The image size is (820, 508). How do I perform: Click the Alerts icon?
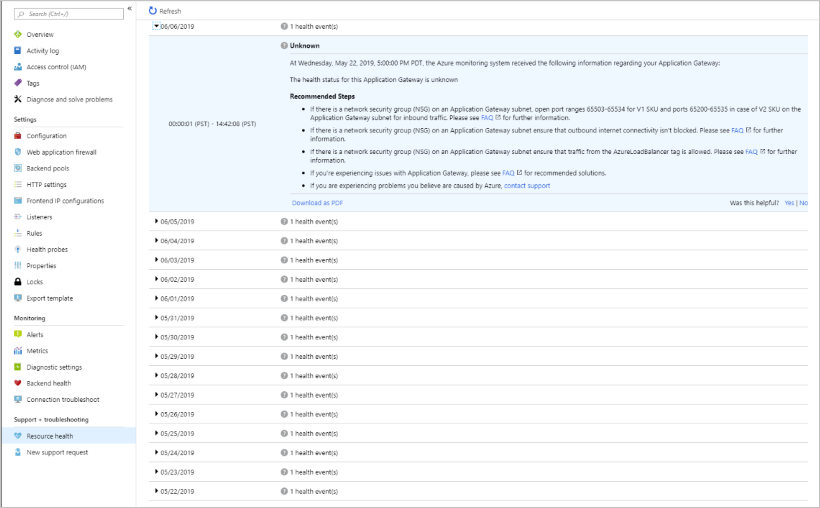(x=18, y=335)
